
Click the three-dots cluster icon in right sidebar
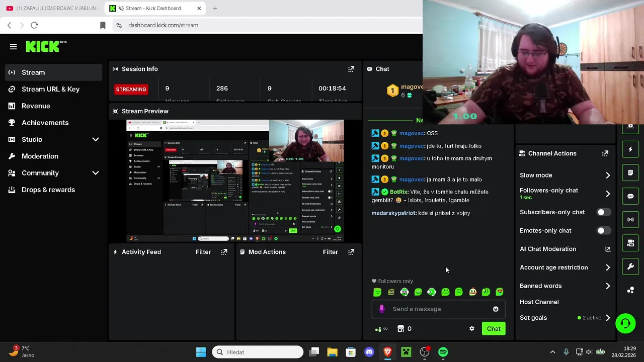tap(630, 290)
